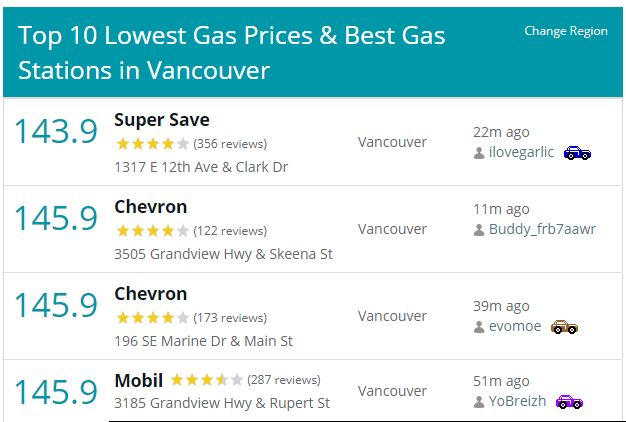Click the blue car icon beside ilovegarlic
The width and height of the screenshot is (626, 422).
click(577, 153)
